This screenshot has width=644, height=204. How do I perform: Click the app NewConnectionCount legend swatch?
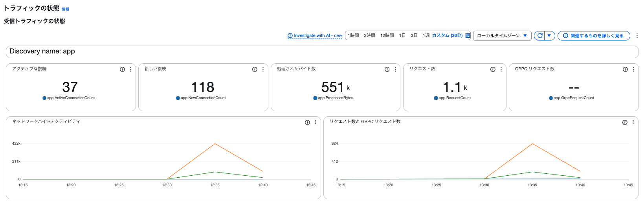(x=178, y=98)
